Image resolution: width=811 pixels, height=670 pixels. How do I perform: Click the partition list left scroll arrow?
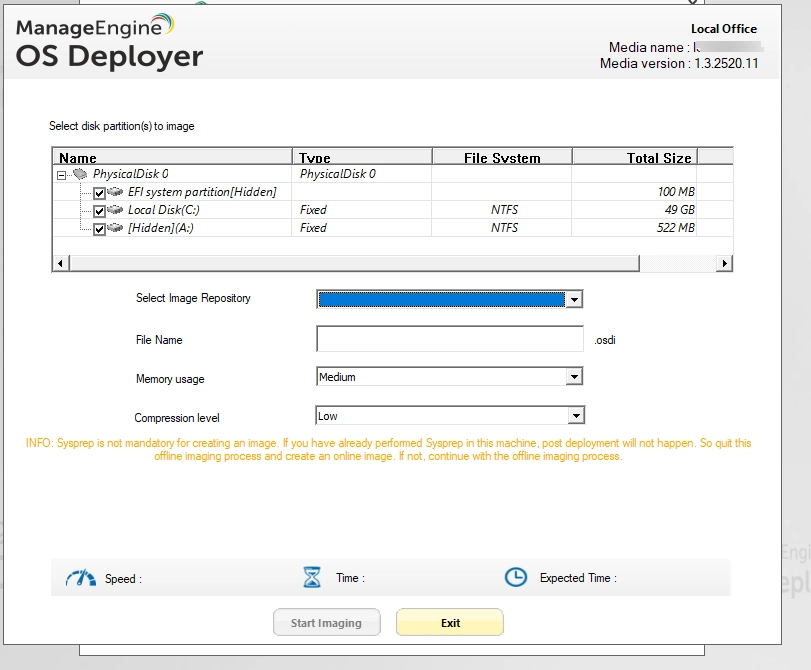tap(61, 263)
